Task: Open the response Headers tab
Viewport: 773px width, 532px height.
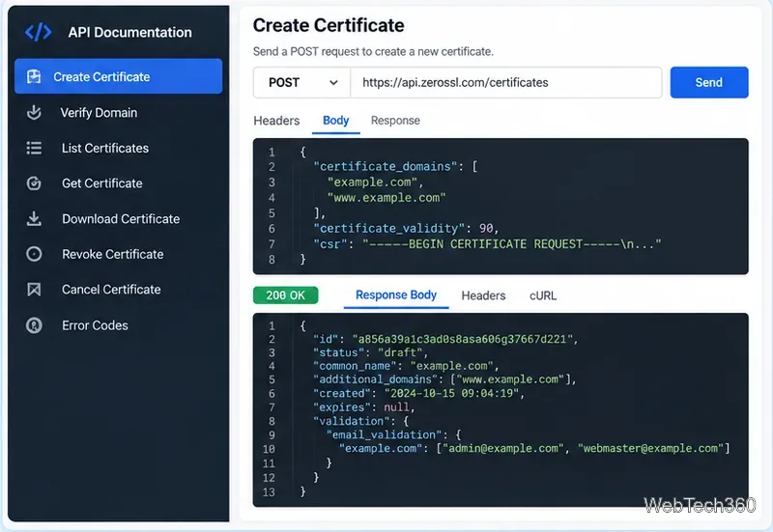Action: tap(483, 295)
